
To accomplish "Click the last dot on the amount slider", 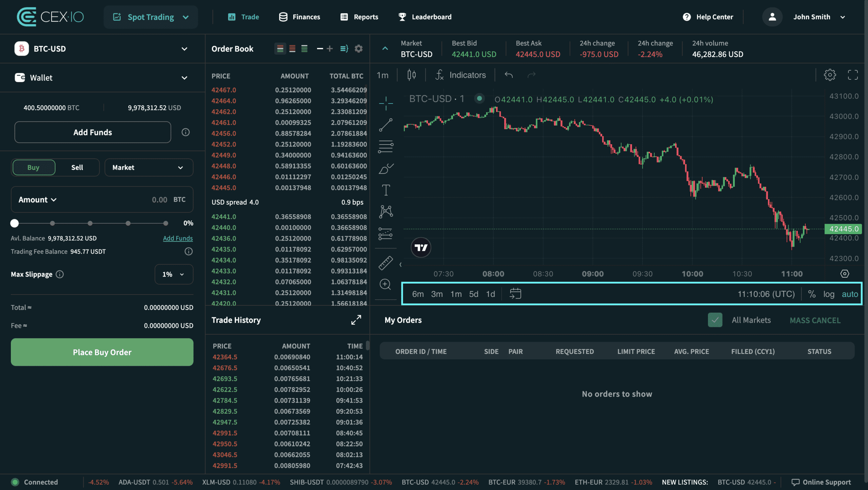I will point(165,223).
